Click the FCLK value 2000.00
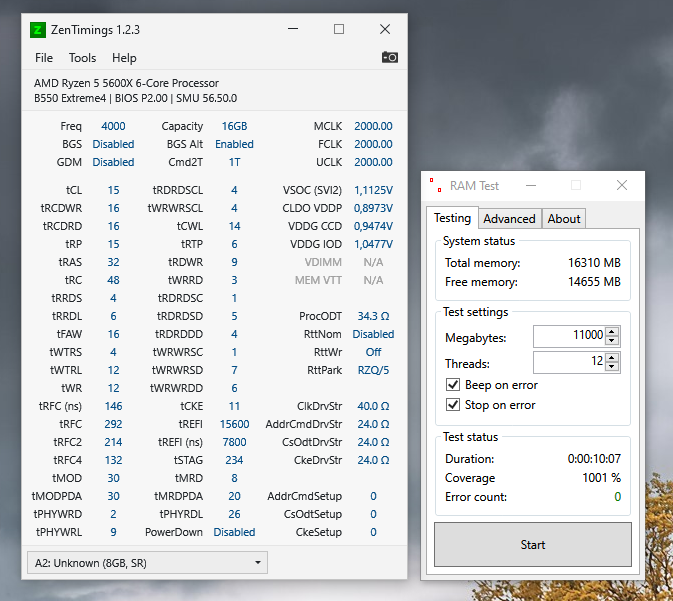This screenshot has width=673, height=601. click(x=373, y=144)
